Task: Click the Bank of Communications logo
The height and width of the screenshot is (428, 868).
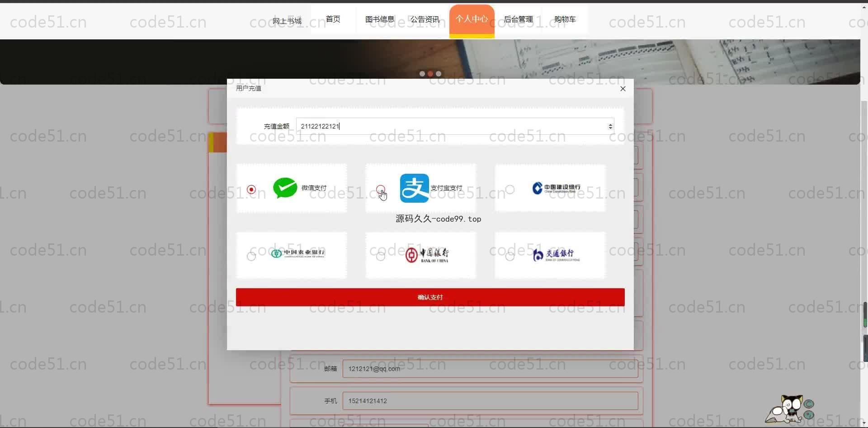Action: [x=556, y=255]
